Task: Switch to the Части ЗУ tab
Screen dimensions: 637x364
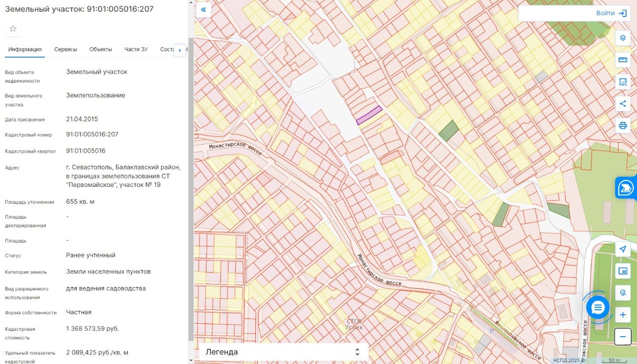Action: pyautogui.click(x=136, y=49)
